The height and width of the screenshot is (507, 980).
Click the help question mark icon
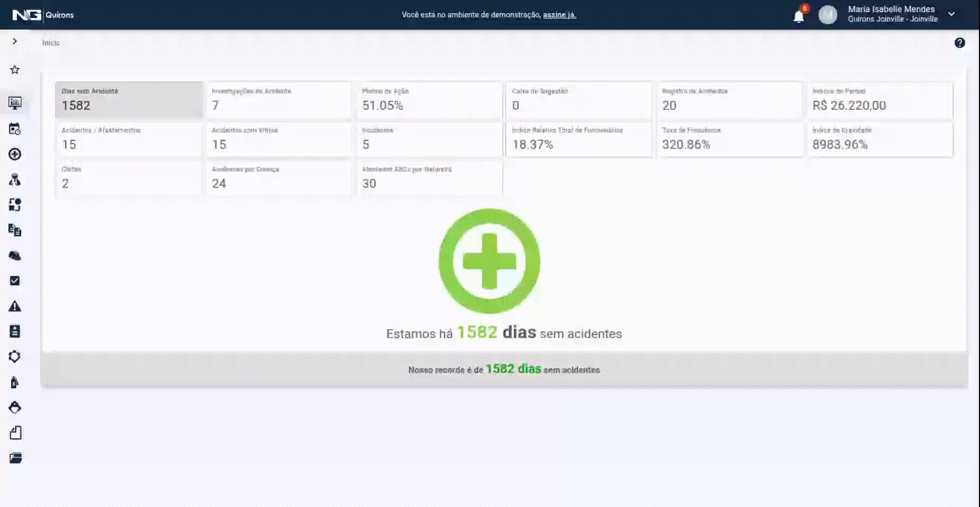coord(959,43)
